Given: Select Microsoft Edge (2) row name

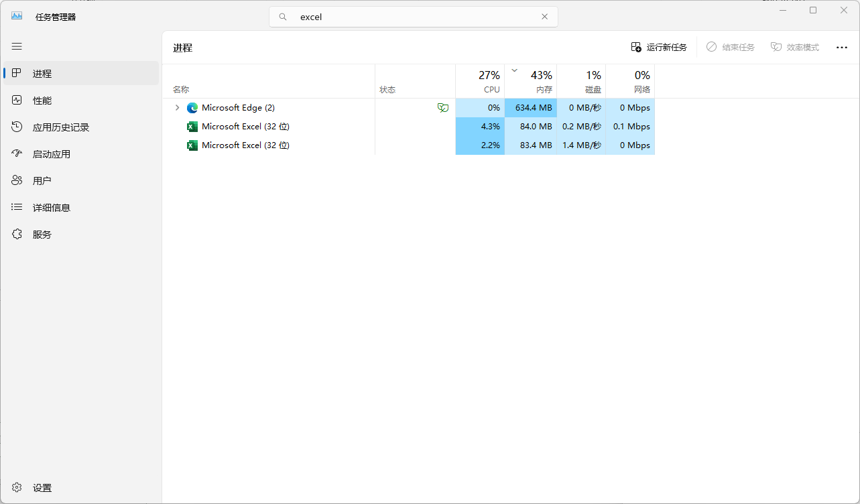Looking at the screenshot, I should 238,107.
